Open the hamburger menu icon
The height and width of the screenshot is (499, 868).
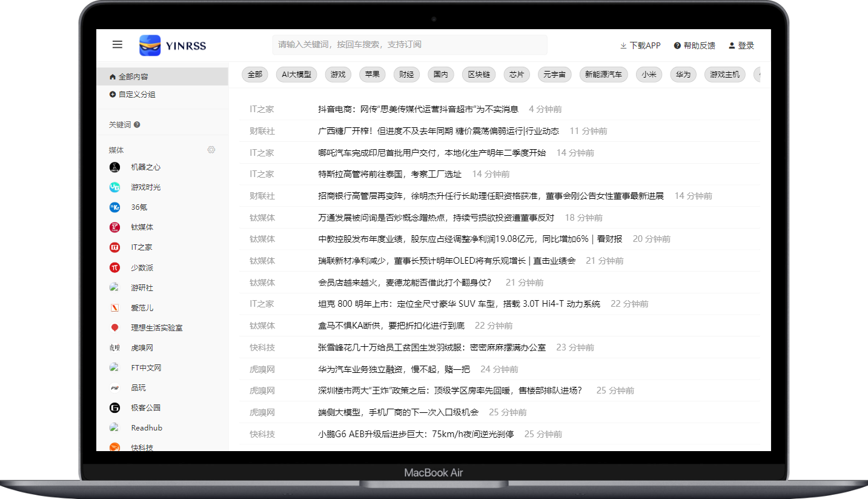[x=118, y=44]
